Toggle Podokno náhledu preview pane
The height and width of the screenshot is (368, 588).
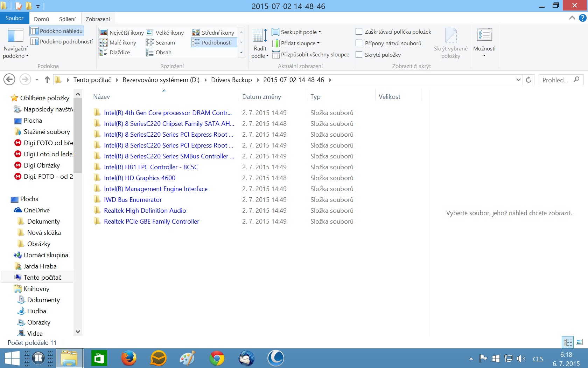point(57,31)
